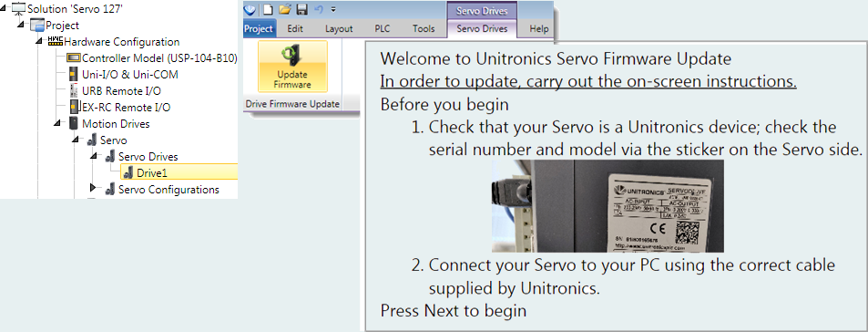868x332 pixels.
Task: Click the undo arrow icon
Action: [x=318, y=9]
